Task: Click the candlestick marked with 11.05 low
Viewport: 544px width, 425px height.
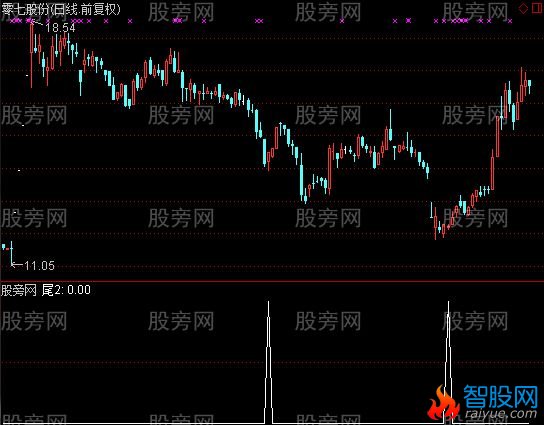Action: click(x=12, y=254)
